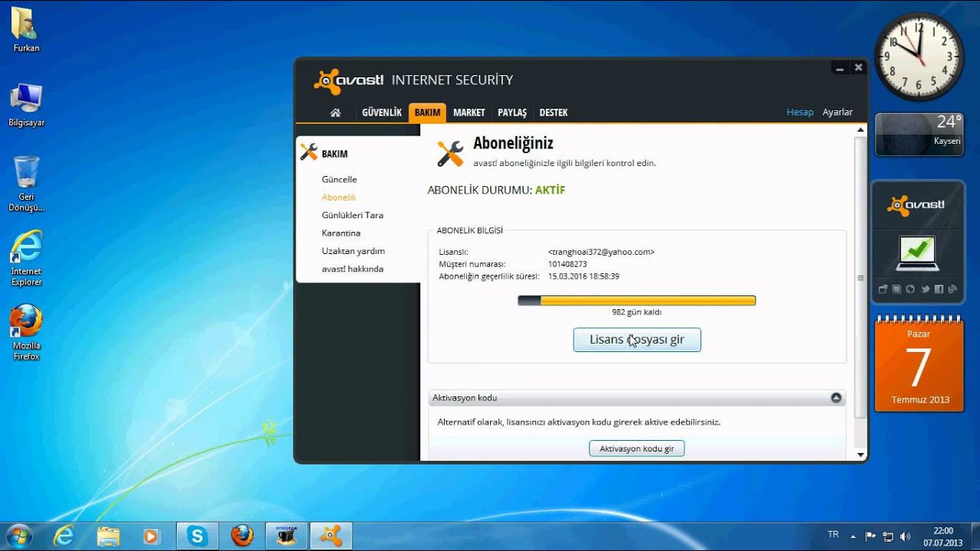Screen dimensions: 980x551
Task: Open the PAYLAŞ tab
Action: pyautogui.click(x=512, y=112)
